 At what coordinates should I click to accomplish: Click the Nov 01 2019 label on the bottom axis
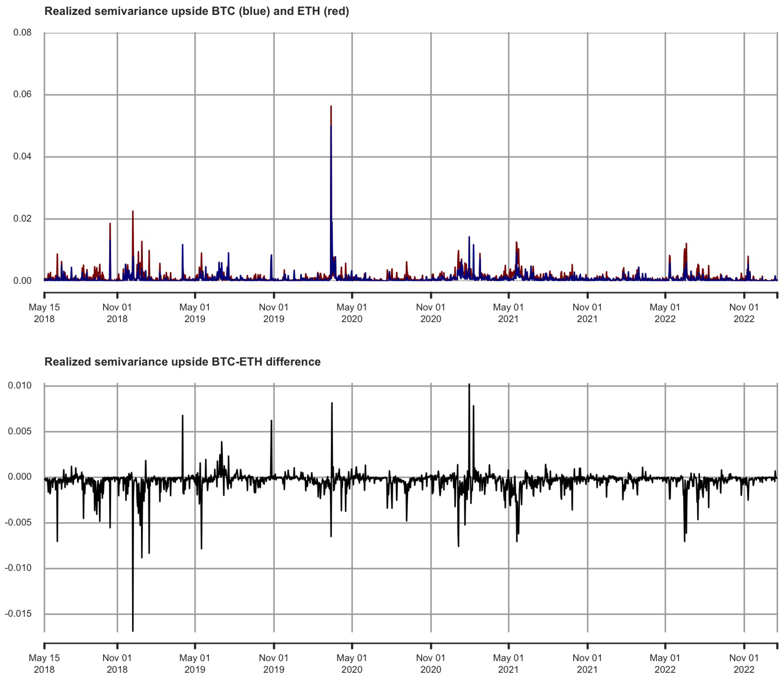tap(273, 664)
